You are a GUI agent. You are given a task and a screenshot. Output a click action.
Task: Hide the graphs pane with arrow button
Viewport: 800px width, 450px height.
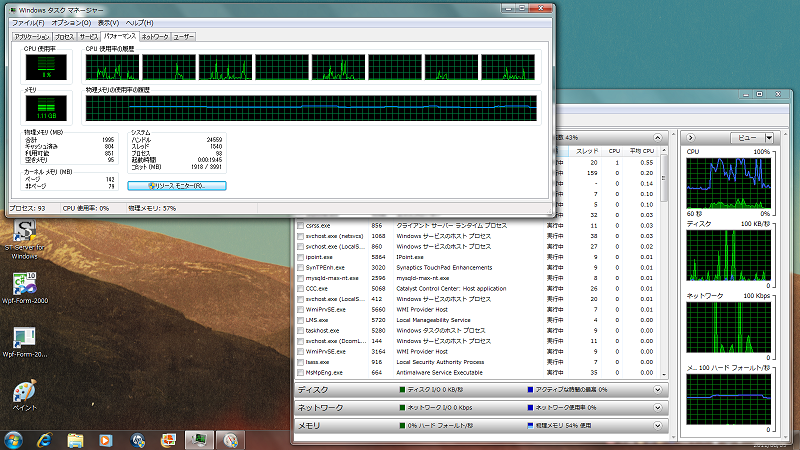pyautogui.click(x=690, y=138)
